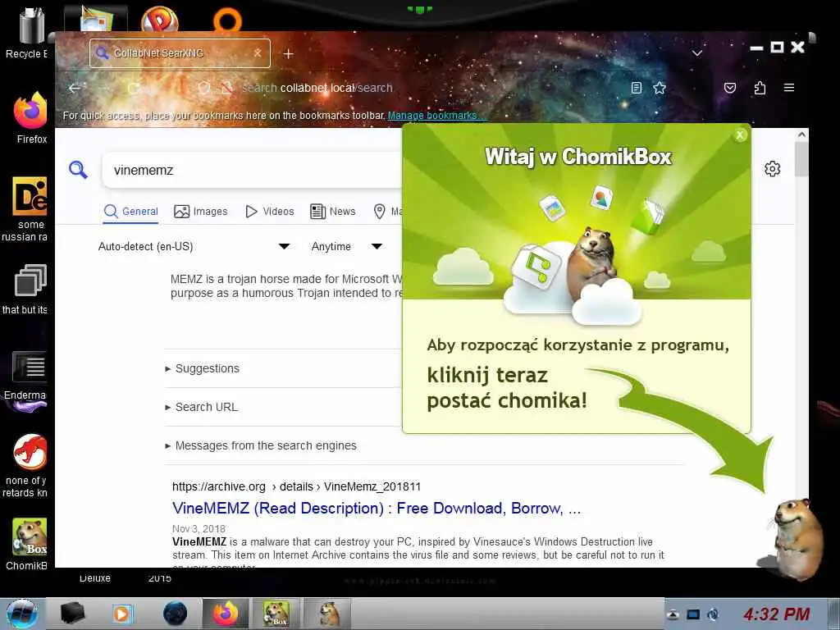Viewport: 840px width, 630px height.
Task: Expand the list all tabs chevron
Action: click(697, 53)
